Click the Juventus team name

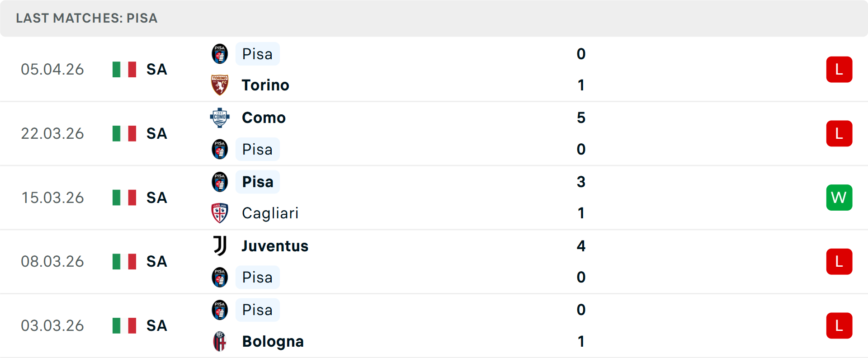pyautogui.click(x=274, y=246)
